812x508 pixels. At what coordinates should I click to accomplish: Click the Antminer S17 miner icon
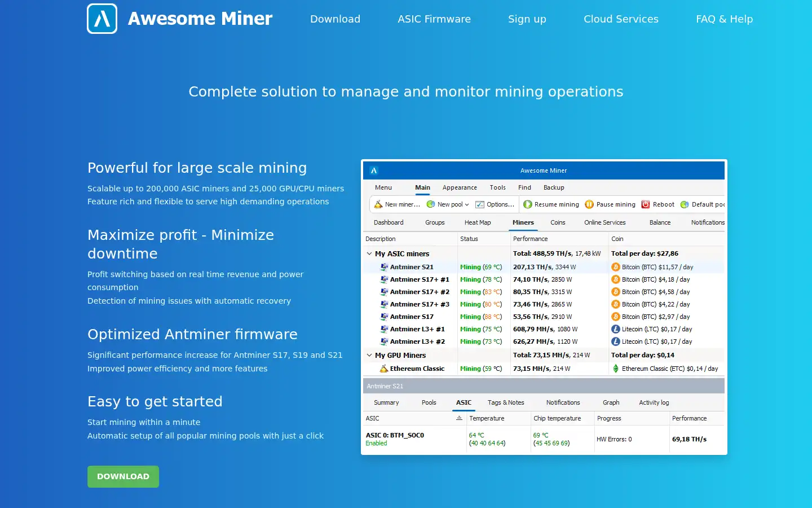[x=384, y=317]
